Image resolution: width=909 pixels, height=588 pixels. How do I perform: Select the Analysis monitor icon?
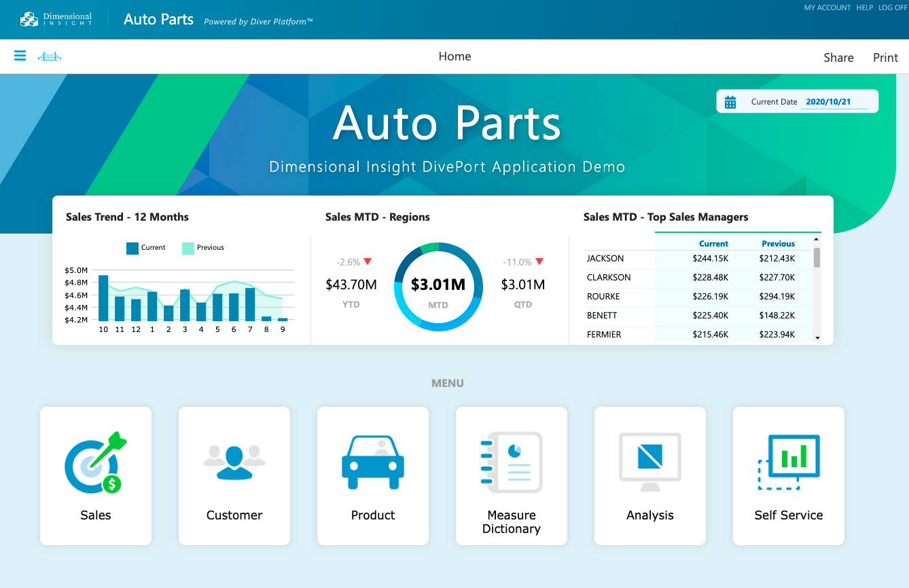[649, 462]
